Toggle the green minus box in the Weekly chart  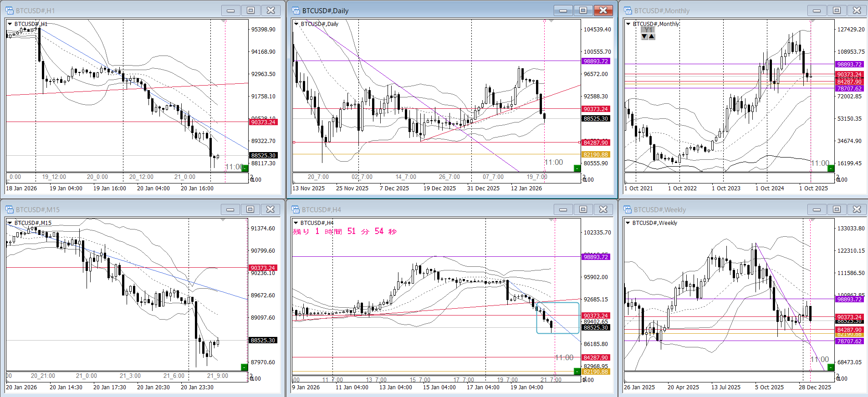pyautogui.click(x=831, y=367)
